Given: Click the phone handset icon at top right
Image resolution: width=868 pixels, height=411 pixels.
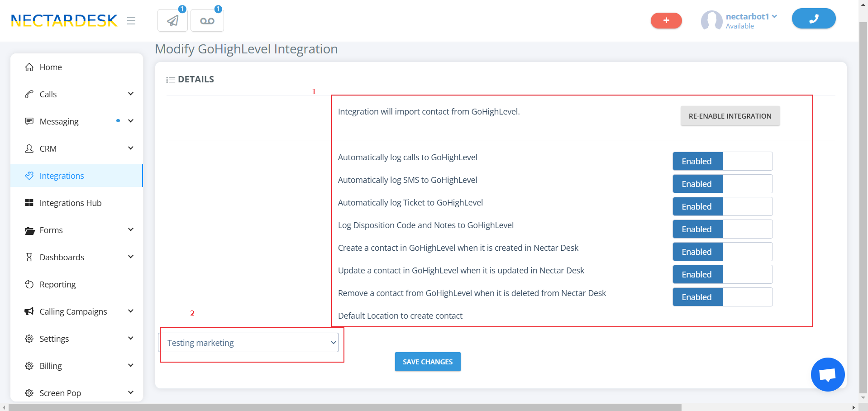Looking at the screenshot, I should 813,19.
